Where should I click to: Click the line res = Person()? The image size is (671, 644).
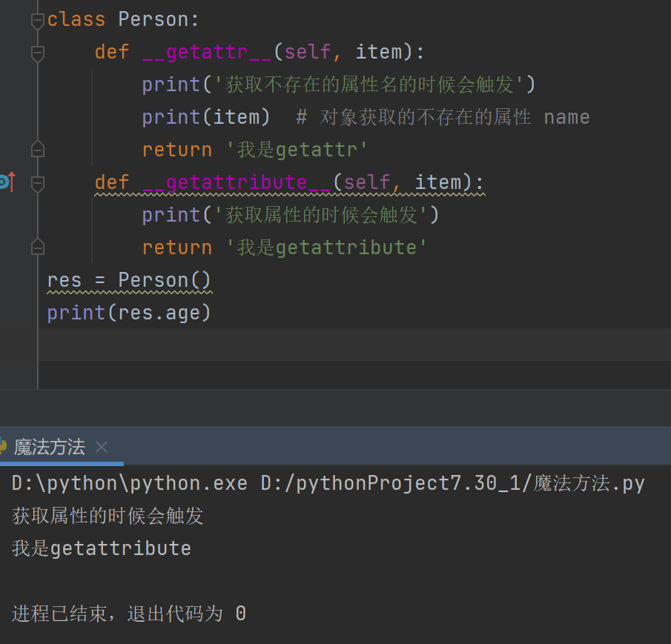(129, 281)
